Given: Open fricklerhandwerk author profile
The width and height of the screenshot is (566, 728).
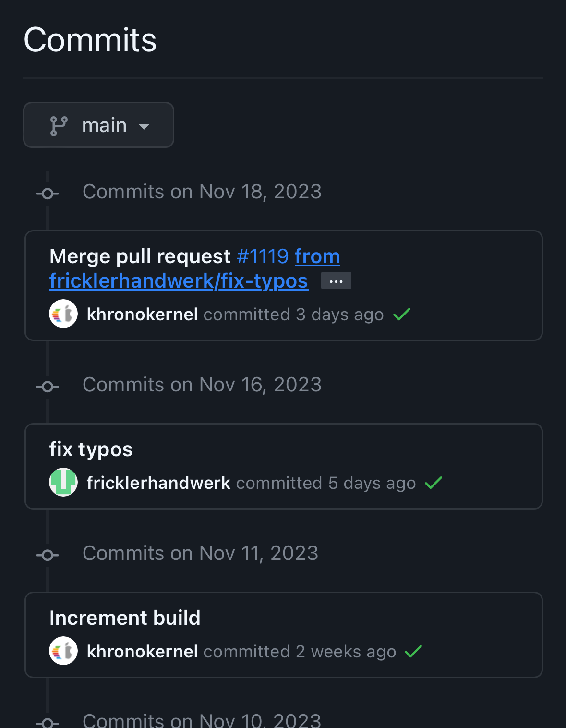Looking at the screenshot, I should 158,483.
